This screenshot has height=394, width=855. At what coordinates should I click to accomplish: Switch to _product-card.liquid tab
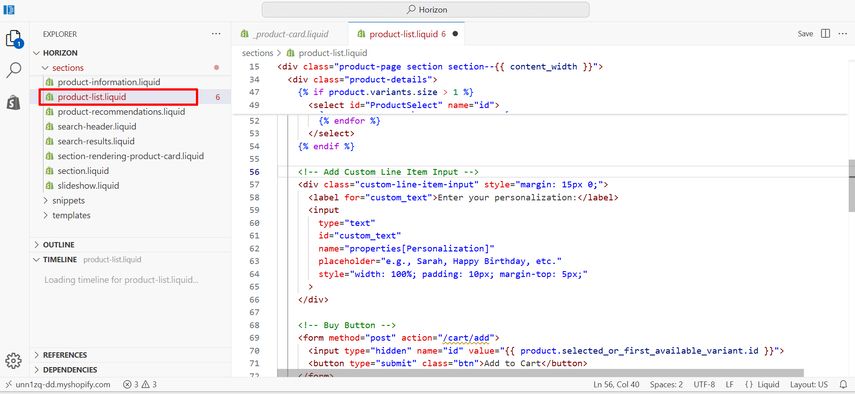pos(290,34)
